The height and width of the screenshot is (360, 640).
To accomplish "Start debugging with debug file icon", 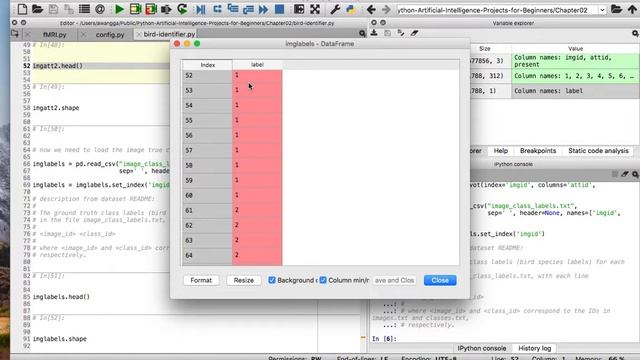I will click(200, 9).
